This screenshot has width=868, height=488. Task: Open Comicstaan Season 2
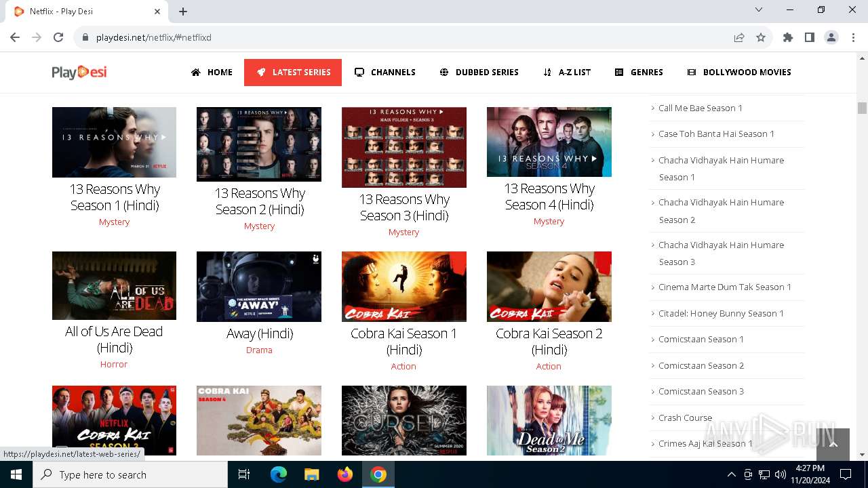pyautogui.click(x=701, y=365)
